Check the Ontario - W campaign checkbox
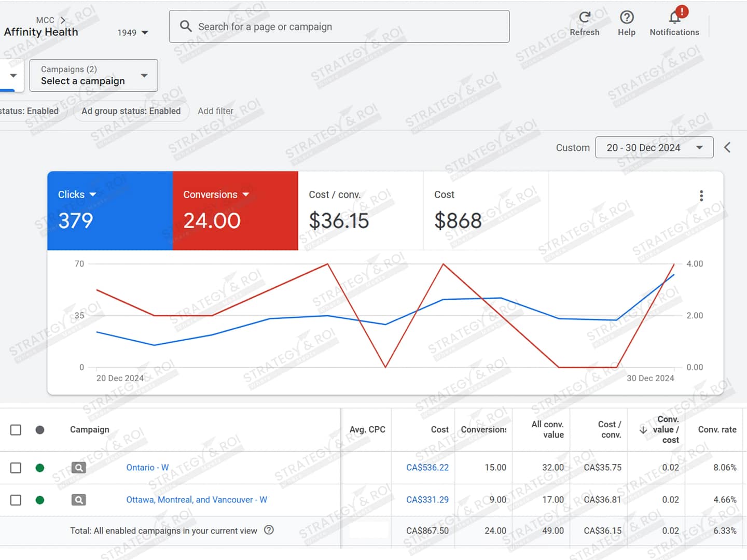Image resolution: width=747 pixels, height=560 pixels. point(16,468)
